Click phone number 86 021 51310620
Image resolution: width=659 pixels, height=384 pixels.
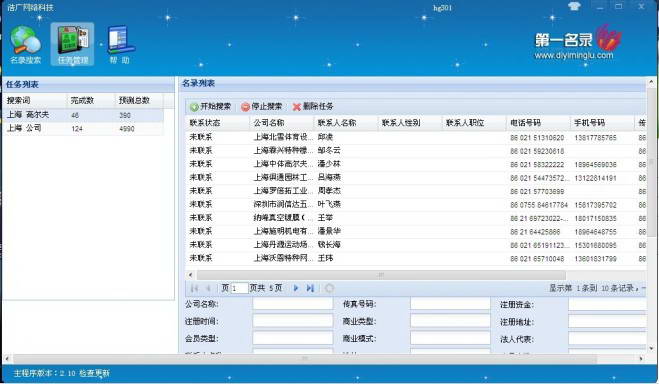click(x=537, y=138)
